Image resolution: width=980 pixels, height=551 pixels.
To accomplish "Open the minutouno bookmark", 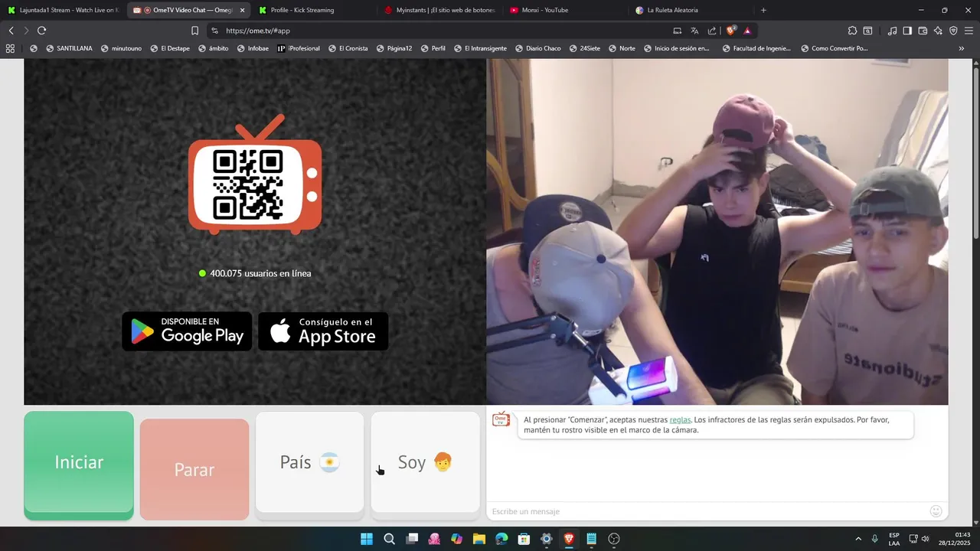I will [x=121, y=48].
